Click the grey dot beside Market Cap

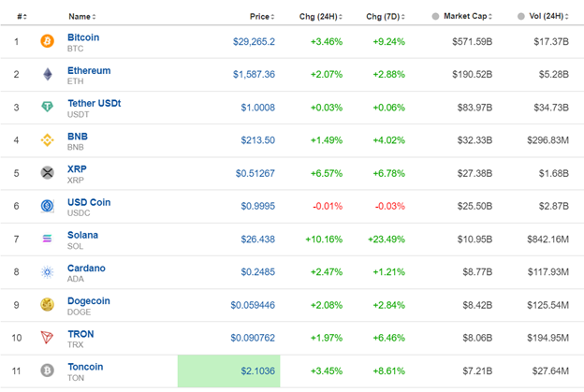(435, 17)
